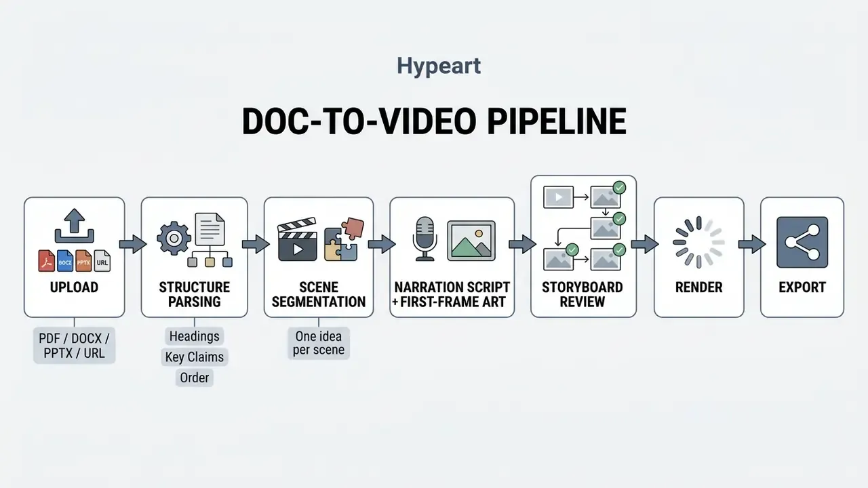Open the UPLOAD step card label
The height and width of the screenshot is (488, 868).
pos(74,287)
